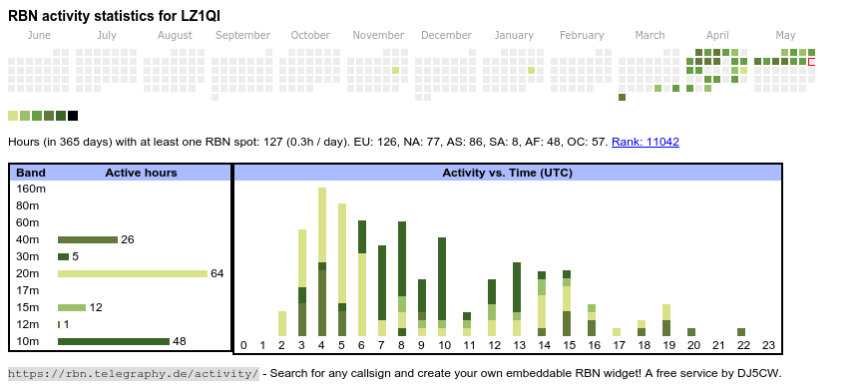Click the 'February' month label
This screenshot has width=868, height=389.
tap(582, 35)
